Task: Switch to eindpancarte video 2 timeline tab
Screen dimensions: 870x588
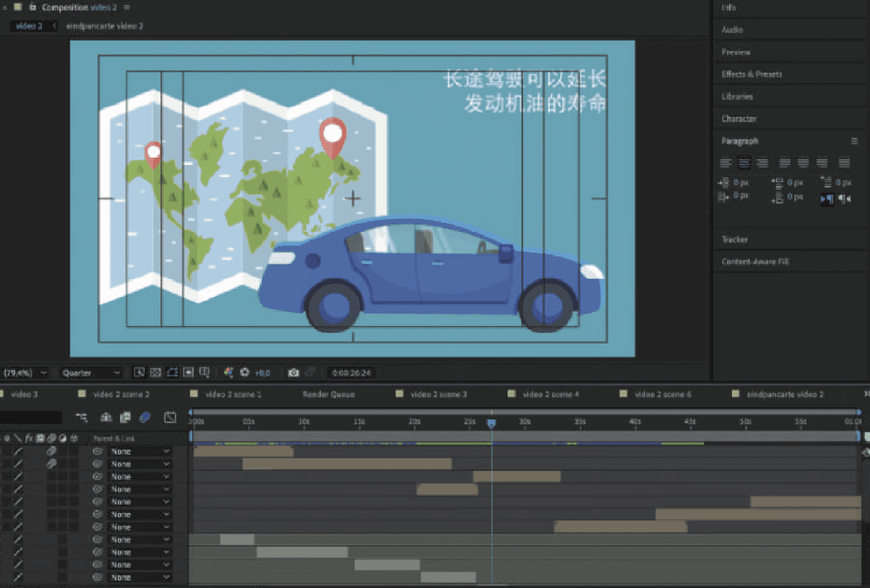Action: 785,394
